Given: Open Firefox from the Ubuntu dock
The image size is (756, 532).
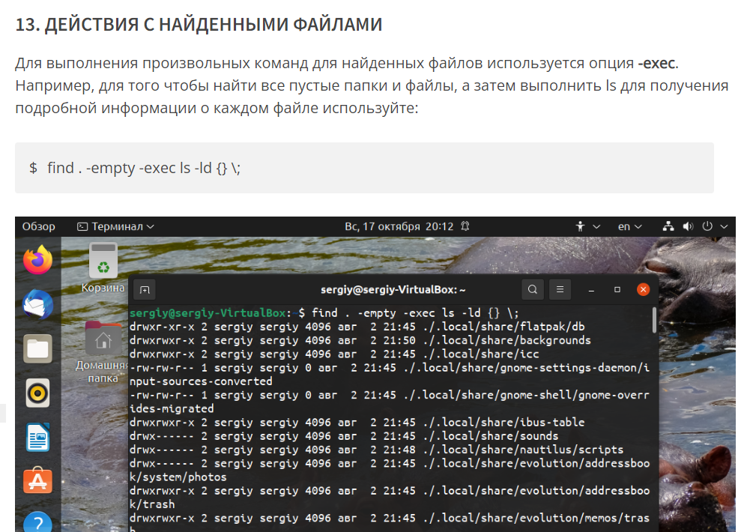Looking at the screenshot, I should pyautogui.click(x=37, y=260).
